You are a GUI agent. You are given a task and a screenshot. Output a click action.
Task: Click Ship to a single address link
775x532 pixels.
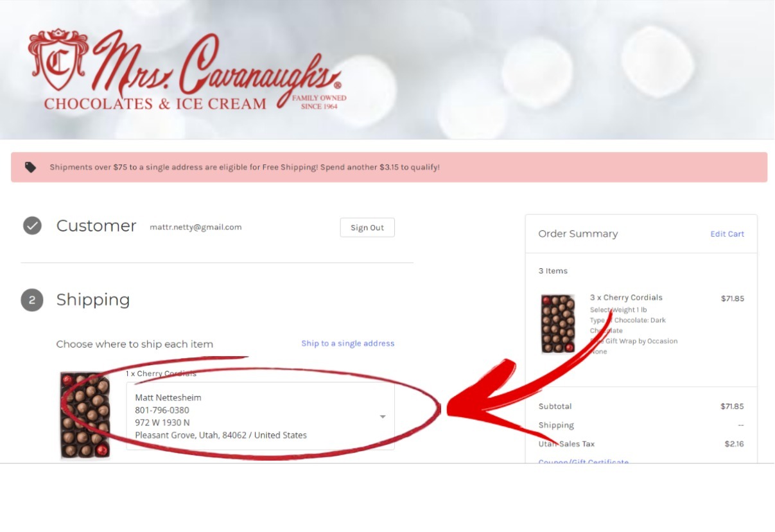(348, 343)
